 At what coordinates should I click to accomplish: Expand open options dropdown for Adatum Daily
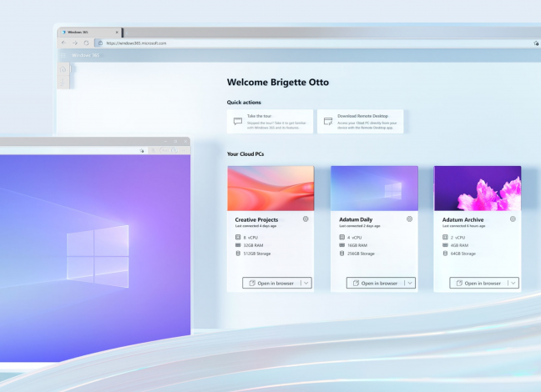(410, 283)
